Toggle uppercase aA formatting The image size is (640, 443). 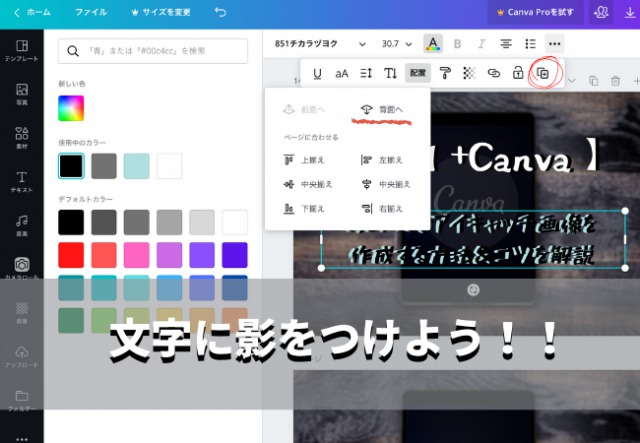point(342,73)
